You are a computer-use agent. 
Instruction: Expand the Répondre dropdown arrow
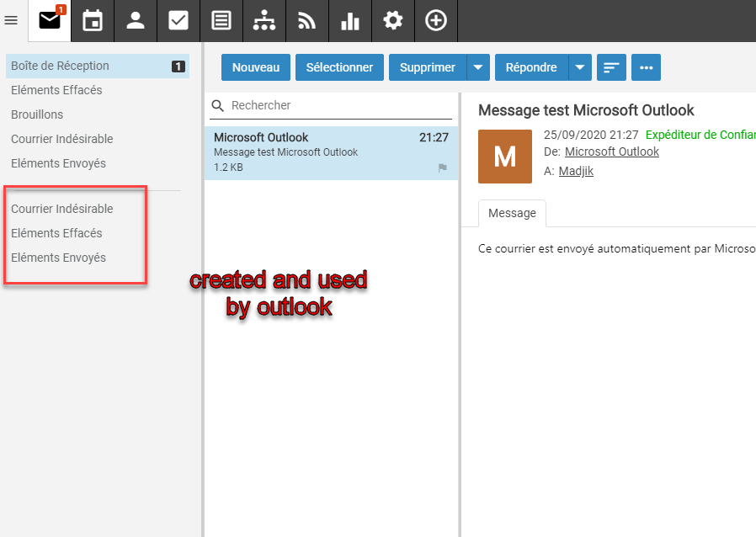pos(580,67)
